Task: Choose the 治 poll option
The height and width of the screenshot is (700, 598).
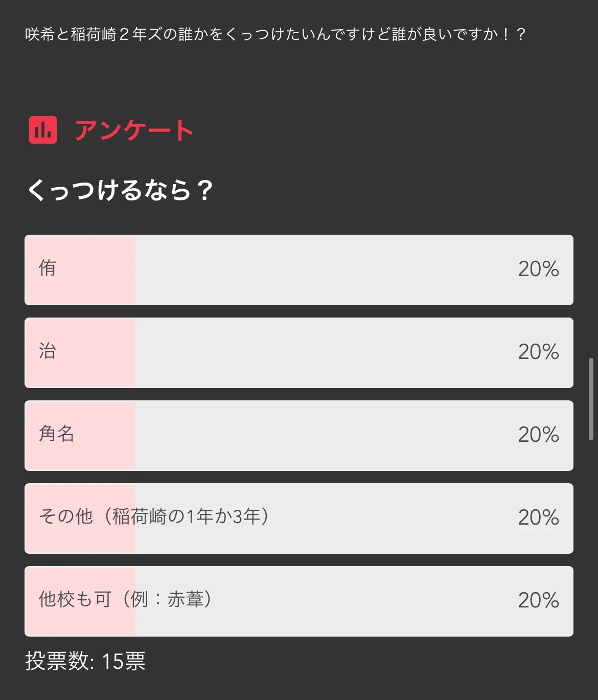Action: click(x=299, y=353)
